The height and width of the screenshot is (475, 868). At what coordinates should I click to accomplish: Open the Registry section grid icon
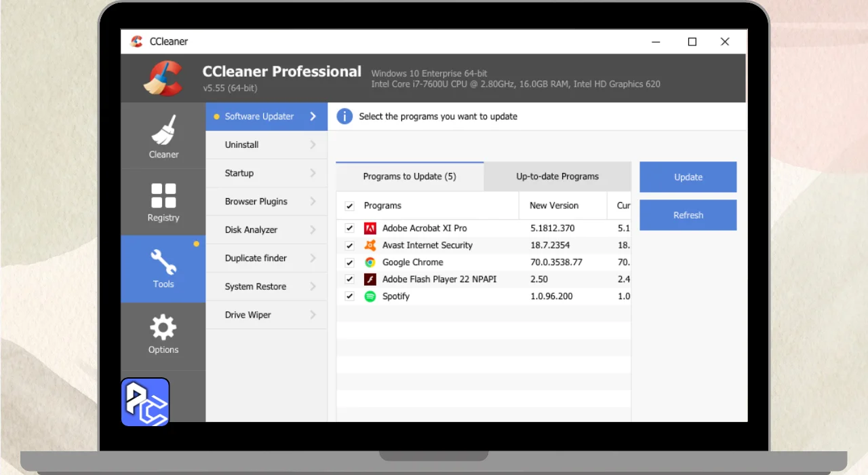coord(163,195)
